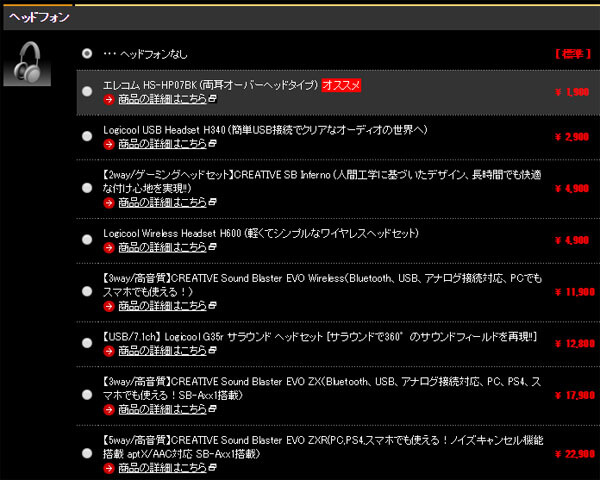Click the Sound Blaster EVO Wireless description

(322, 285)
